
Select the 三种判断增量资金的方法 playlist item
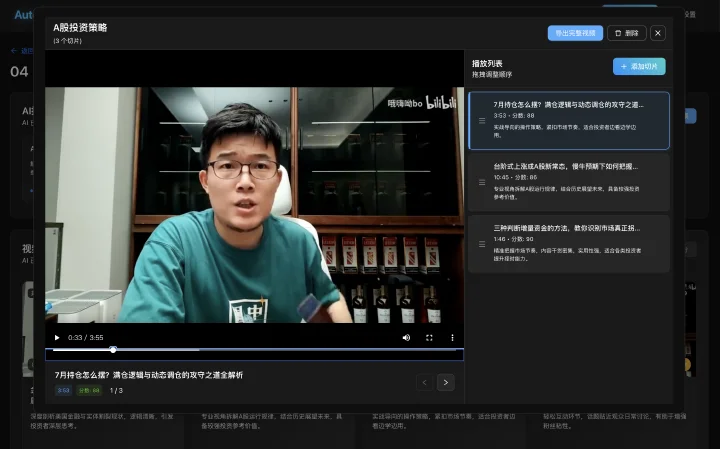point(568,244)
